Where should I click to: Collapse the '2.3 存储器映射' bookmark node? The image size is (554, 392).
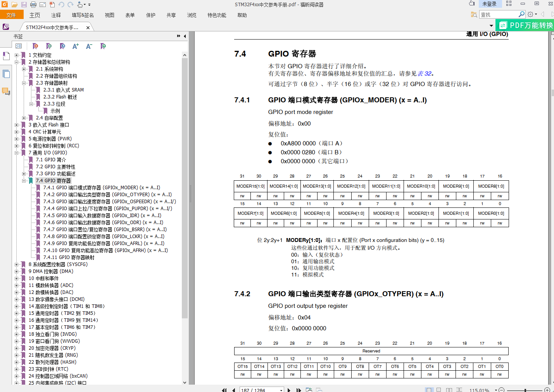tap(24, 83)
